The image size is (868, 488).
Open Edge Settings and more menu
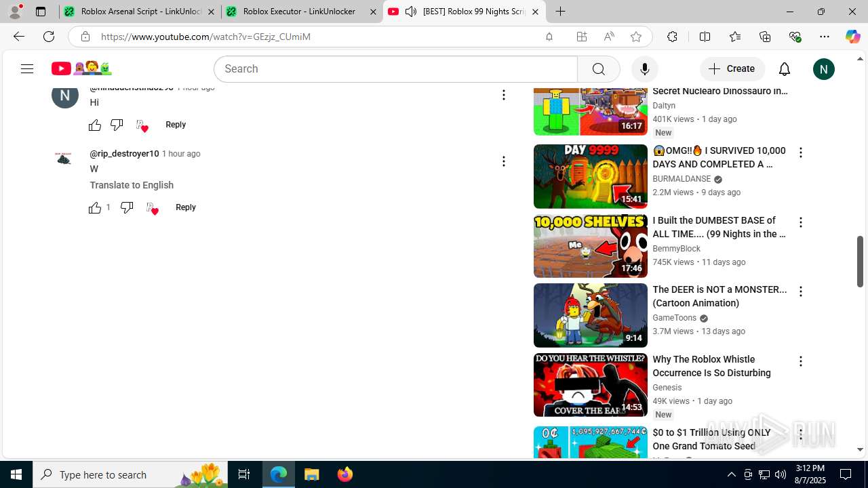pos(825,37)
